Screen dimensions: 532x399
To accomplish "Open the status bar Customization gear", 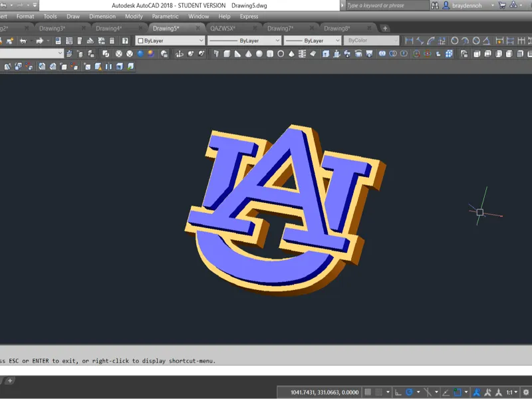I will click(x=526, y=392).
